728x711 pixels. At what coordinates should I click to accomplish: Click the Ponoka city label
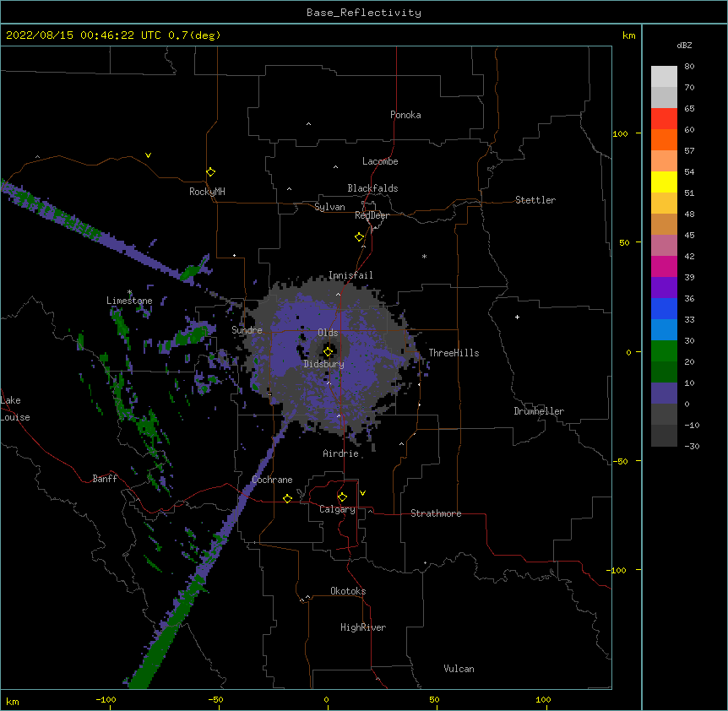pyautogui.click(x=405, y=115)
